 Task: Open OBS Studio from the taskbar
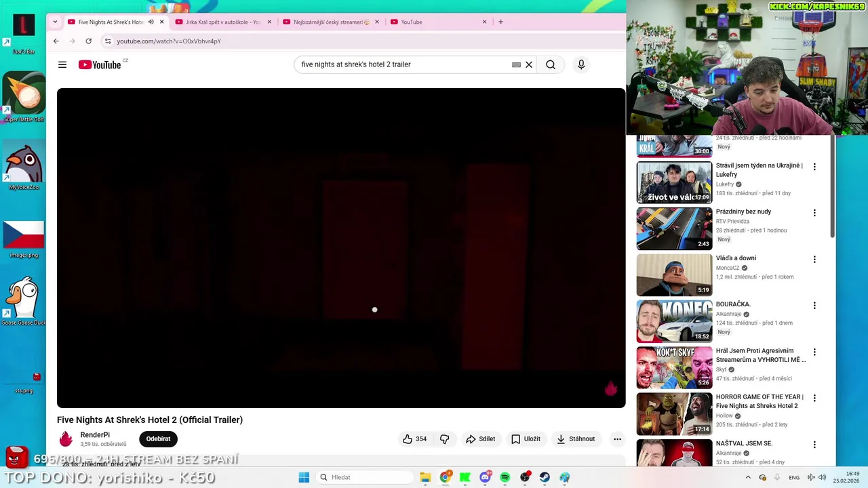[x=525, y=477]
